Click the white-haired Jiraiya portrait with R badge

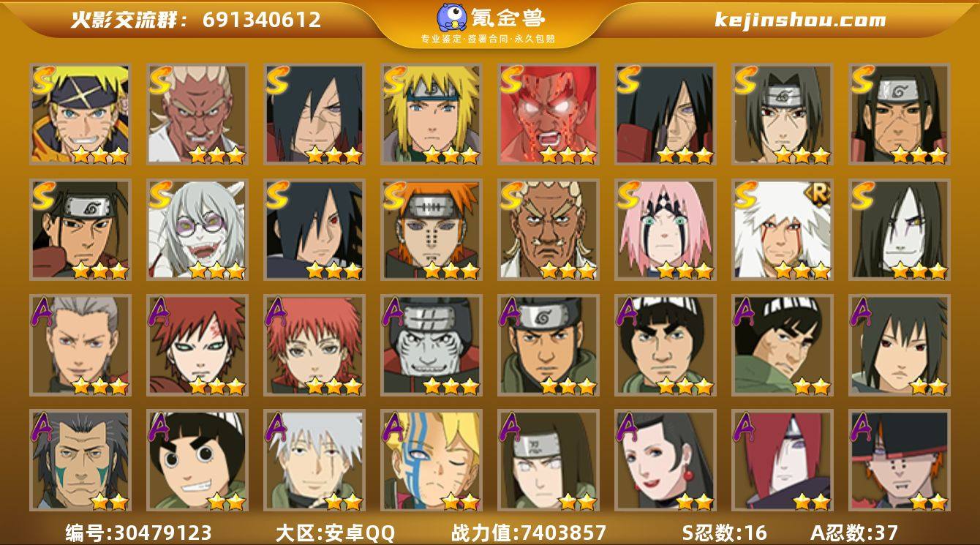click(783, 230)
